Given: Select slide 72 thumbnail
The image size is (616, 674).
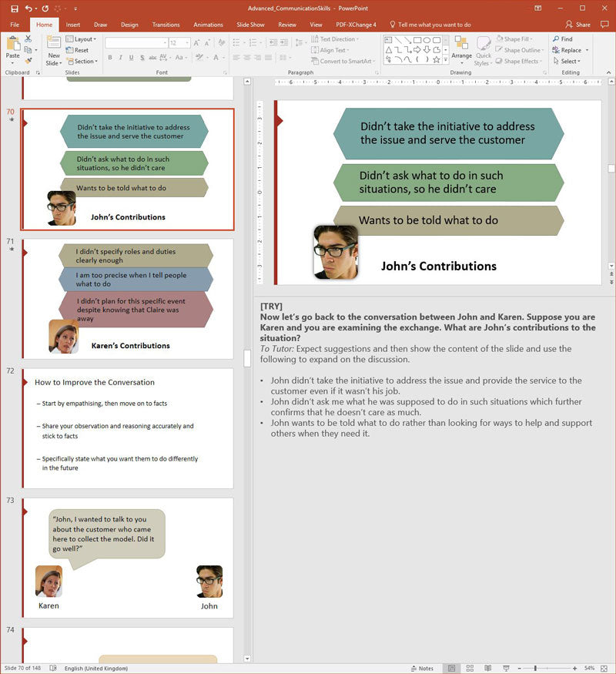Looking at the screenshot, I should coord(128,428).
